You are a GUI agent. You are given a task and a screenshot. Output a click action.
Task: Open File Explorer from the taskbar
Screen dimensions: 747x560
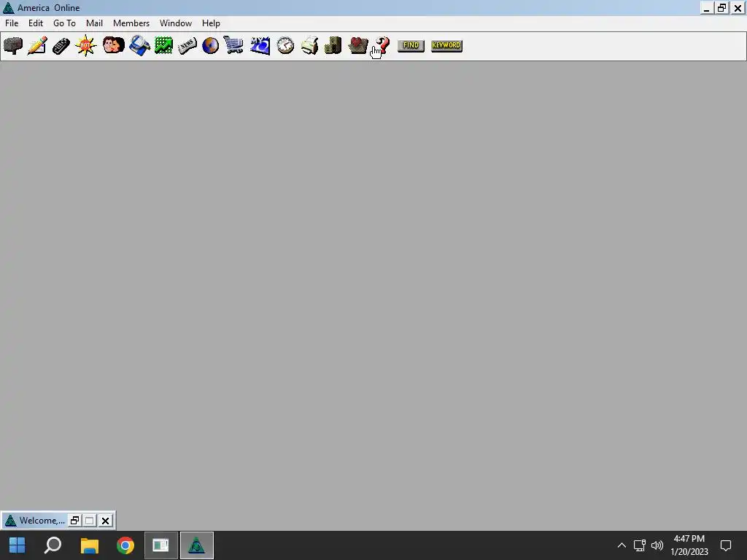point(89,545)
